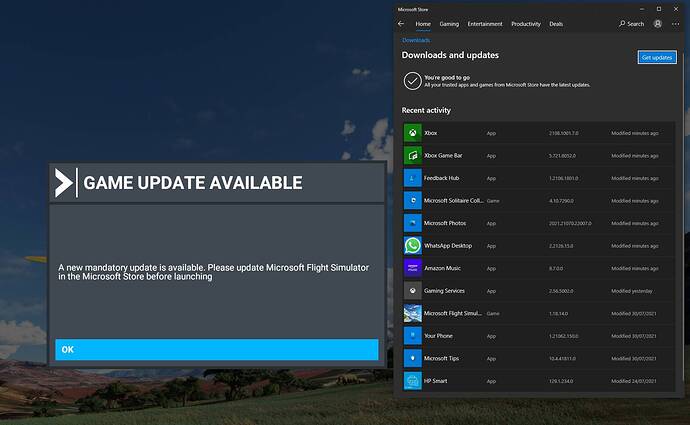
Task: Switch to the Gaming tab
Action: [449, 24]
